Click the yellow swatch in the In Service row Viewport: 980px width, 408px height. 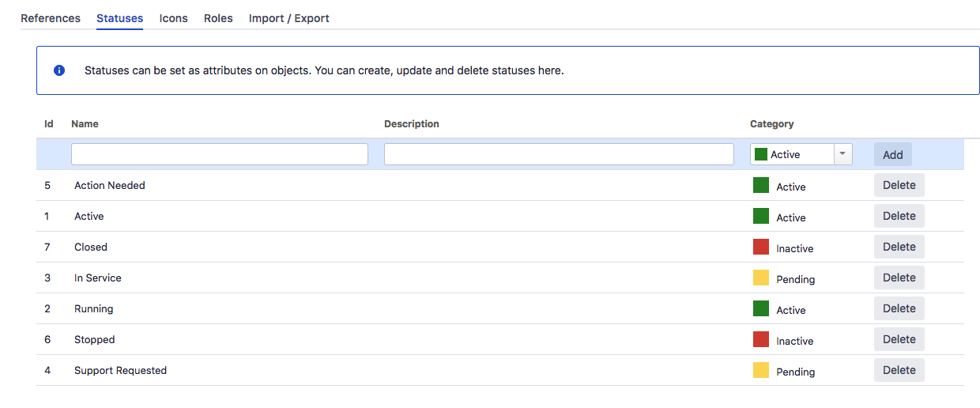tap(761, 278)
